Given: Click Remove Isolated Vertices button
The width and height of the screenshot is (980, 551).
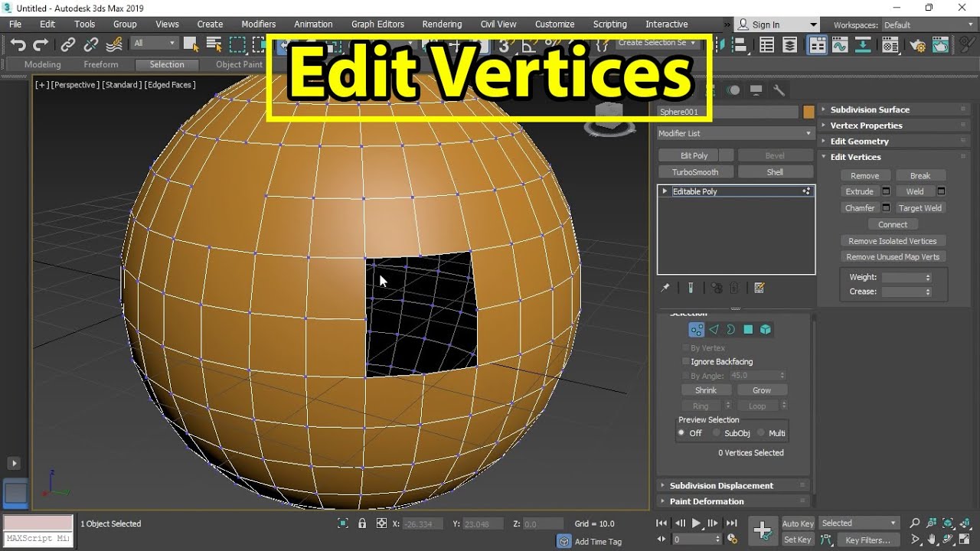Looking at the screenshot, I should (893, 241).
